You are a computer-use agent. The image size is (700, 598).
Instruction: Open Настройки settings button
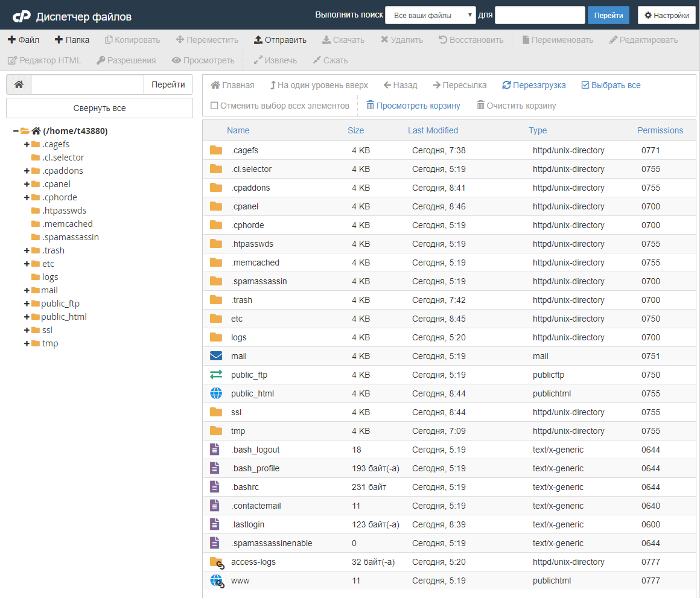666,15
